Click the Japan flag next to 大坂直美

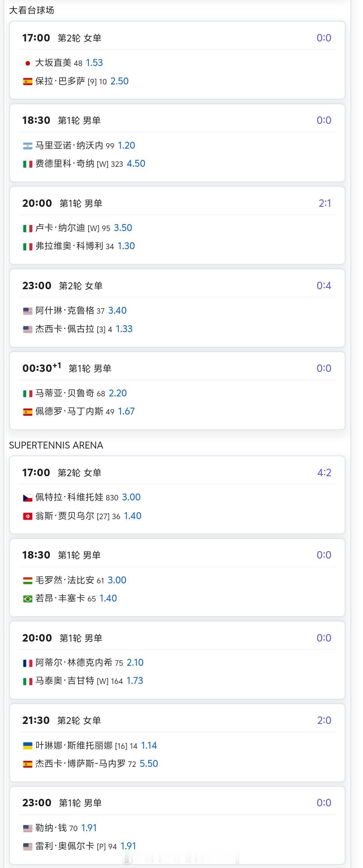coord(28,63)
